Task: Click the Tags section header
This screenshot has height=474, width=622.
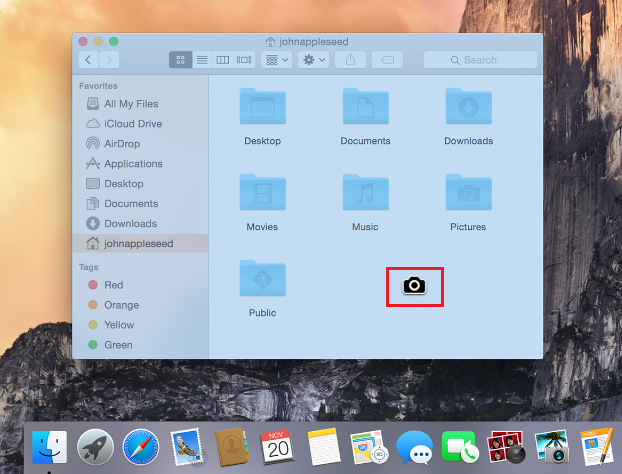Action: click(x=88, y=267)
